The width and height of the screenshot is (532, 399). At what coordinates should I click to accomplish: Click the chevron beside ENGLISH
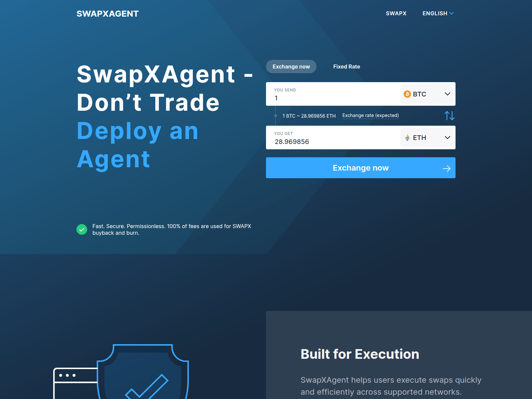click(x=452, y=13)
